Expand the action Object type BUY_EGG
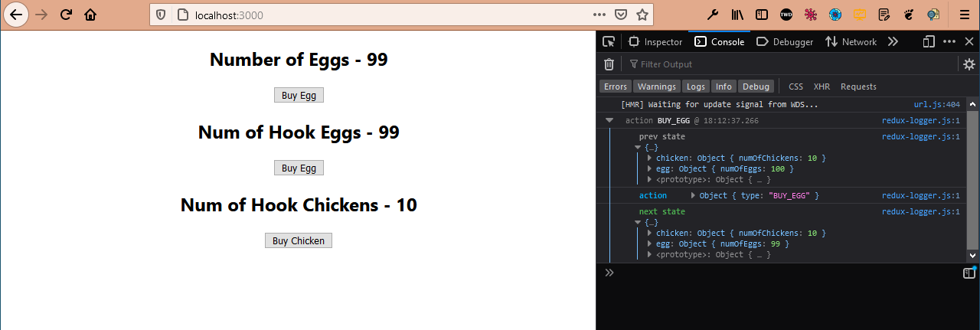Screen dimensions: 980x330 tap(693, 195)
